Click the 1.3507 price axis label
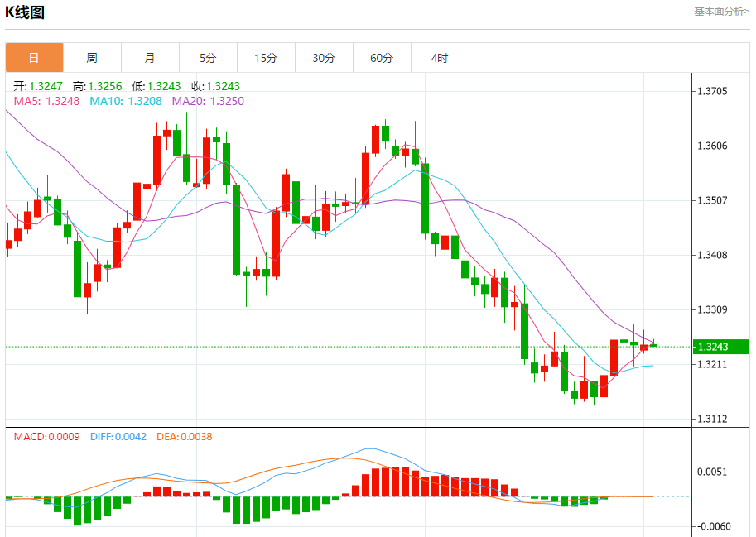 point(713,200)
